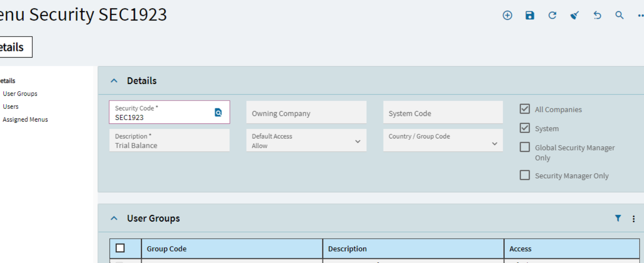The height and width of the screenshot is (263, 644).
Task: Collapse the Details section chevron
Action: [114, 81]
